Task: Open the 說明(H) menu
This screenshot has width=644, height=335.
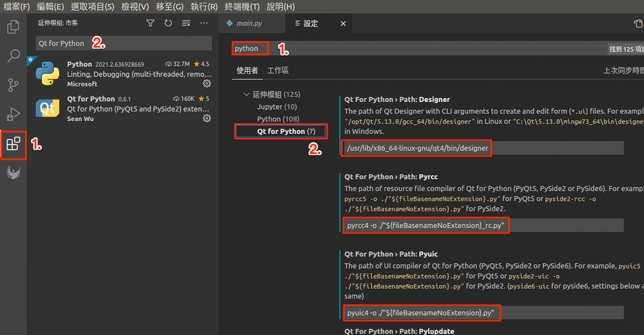Action: (x=280, y=6)
